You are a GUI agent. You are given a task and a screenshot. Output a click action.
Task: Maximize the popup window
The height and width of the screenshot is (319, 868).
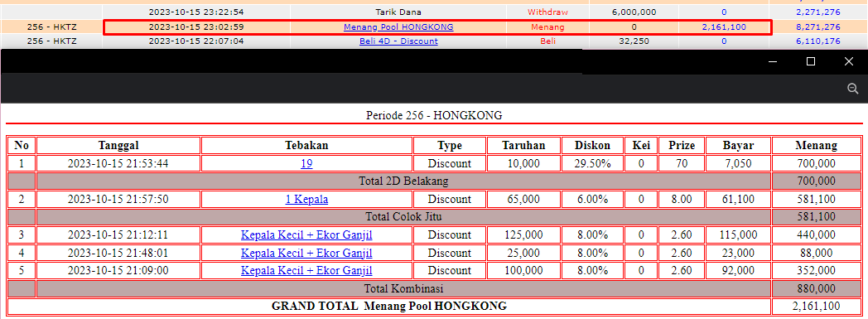click(x=811, y=61)
